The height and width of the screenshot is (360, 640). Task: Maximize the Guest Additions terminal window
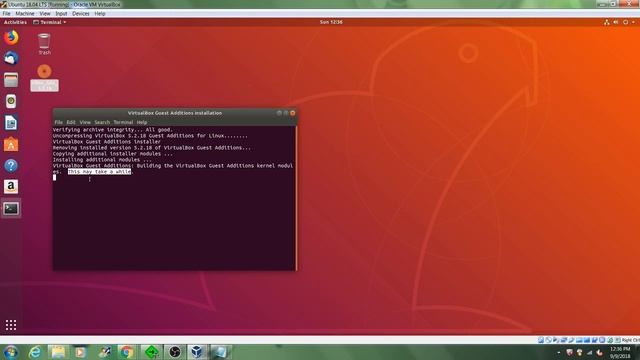tap(286, 113)
